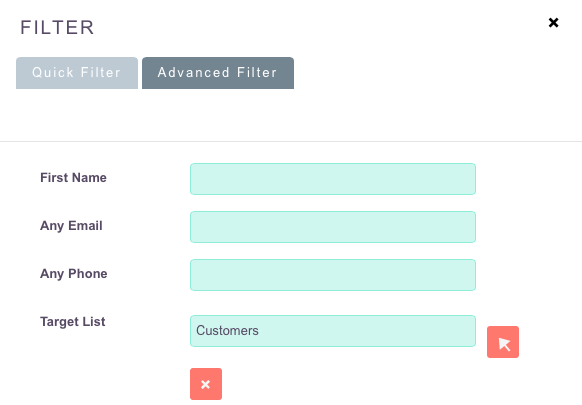Viewport: 582px width, 405px height.
Task: Select the word Customers in Target List
Action: (x=227, y=330)
